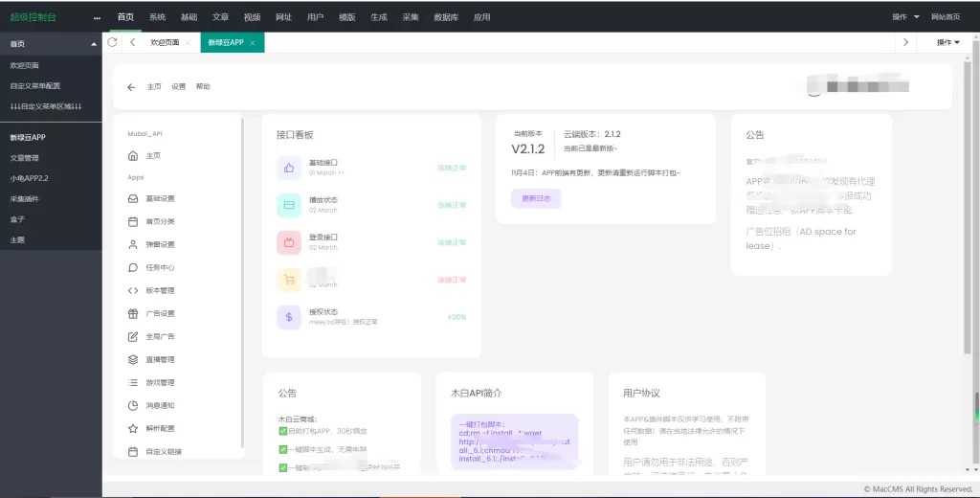Select the 首页 top menu item
980x498 pixels.
pyautogui.click(x=125, y=17)
